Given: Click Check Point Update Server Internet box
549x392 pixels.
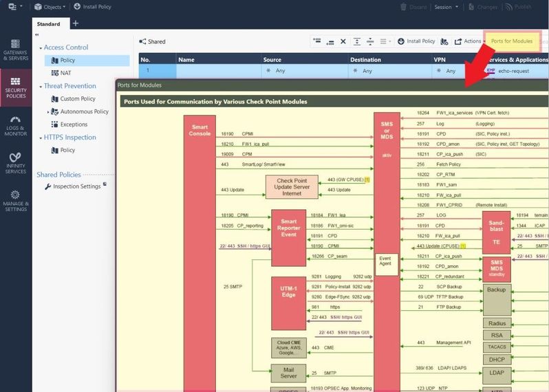Looking at the screenshot, I should pos(292,187).
